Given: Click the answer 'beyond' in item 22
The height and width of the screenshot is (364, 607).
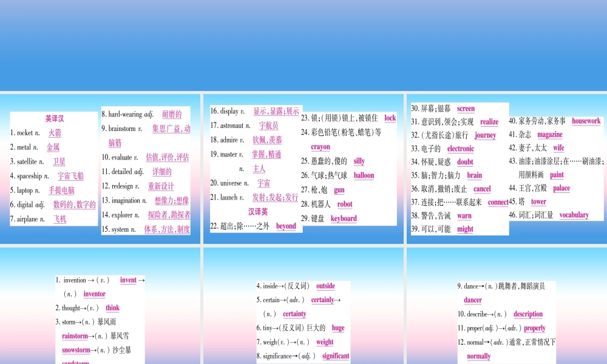Looking at the screenshot, I should point(286,226).
